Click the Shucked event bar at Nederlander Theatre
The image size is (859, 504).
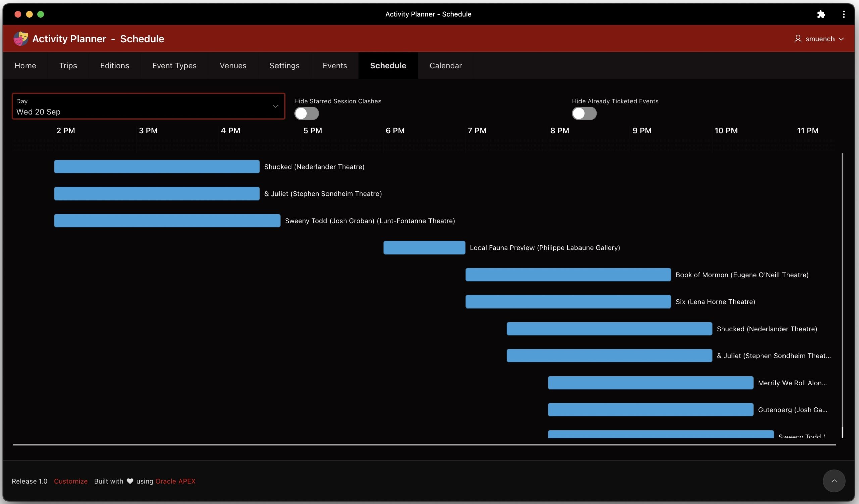coord(156,167)
